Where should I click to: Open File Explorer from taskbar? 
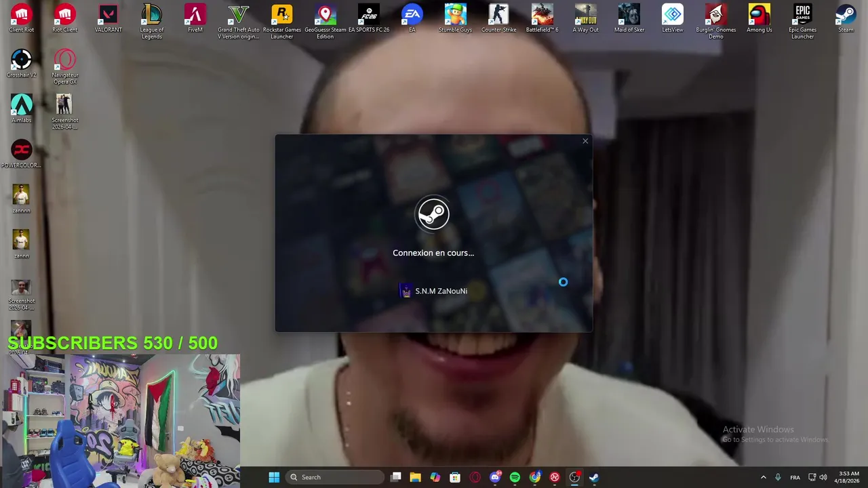(x=415, y=477)
